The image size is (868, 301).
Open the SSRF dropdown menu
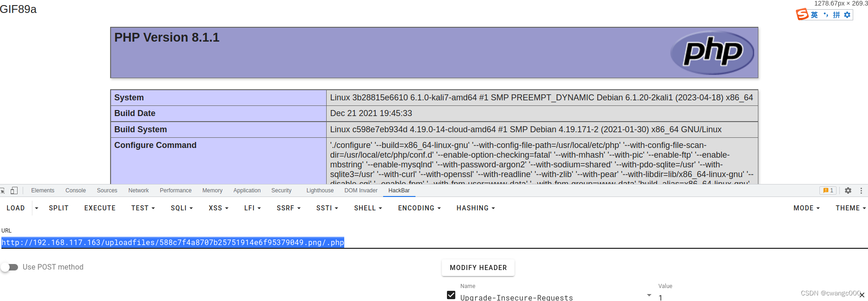289,208
